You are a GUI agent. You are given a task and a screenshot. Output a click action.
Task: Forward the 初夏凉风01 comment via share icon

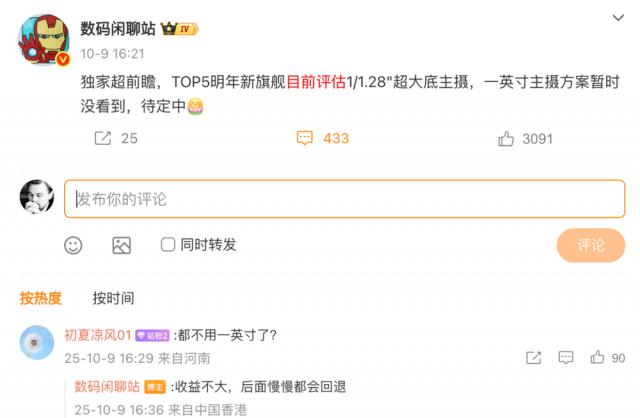[x=533, y=358]
